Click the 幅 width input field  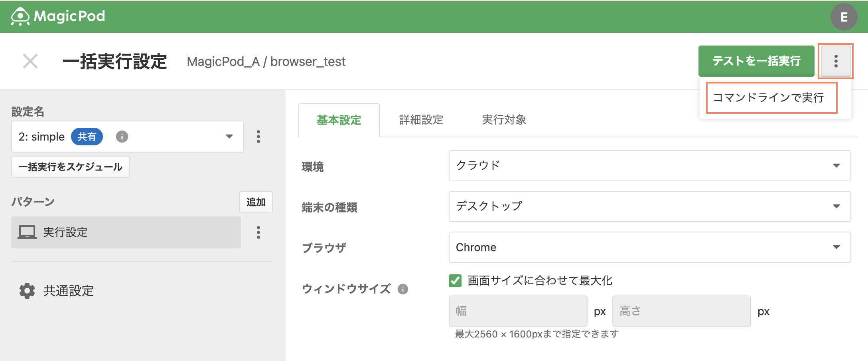tap(518, 311)
